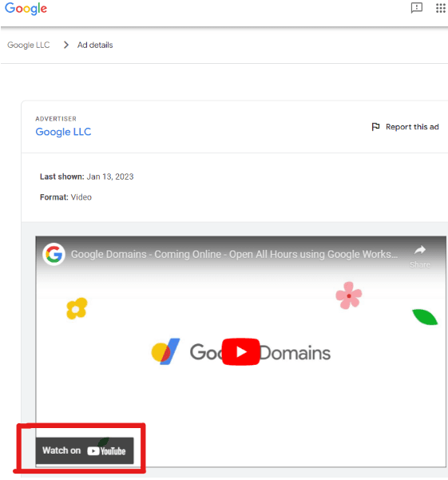Click the breadcrumb chevron separator
Image resolution: width=448 pixels, height=480 pixels.
(x=65, y=45)
